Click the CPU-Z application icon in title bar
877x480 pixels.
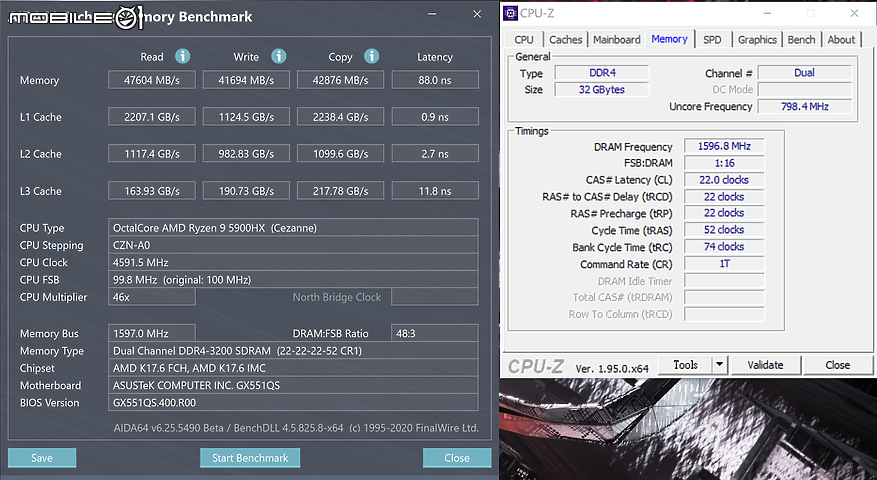[510, 13]
